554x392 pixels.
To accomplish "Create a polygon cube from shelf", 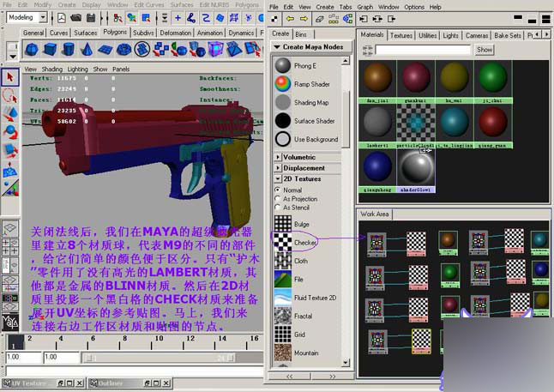I will 50,50.
